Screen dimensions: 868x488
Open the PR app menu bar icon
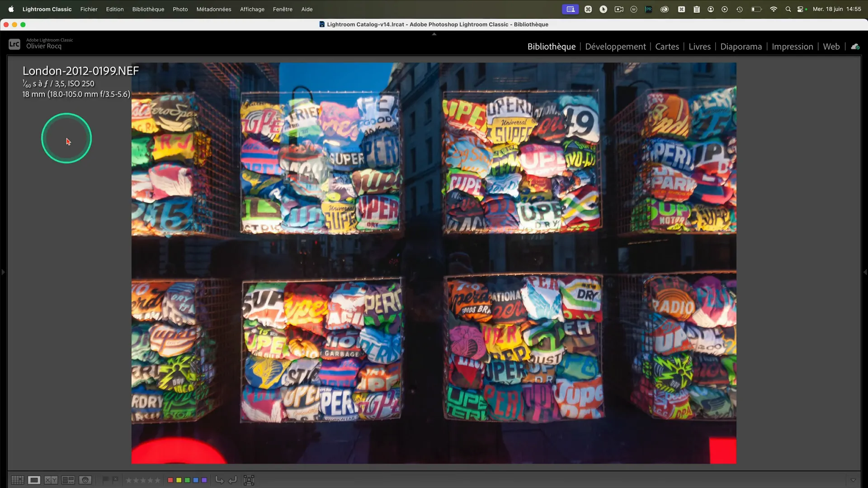[x=649, y=9]
